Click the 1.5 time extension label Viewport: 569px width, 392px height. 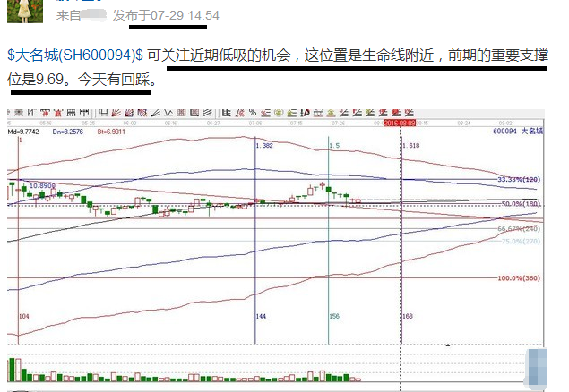coord(334,145)
